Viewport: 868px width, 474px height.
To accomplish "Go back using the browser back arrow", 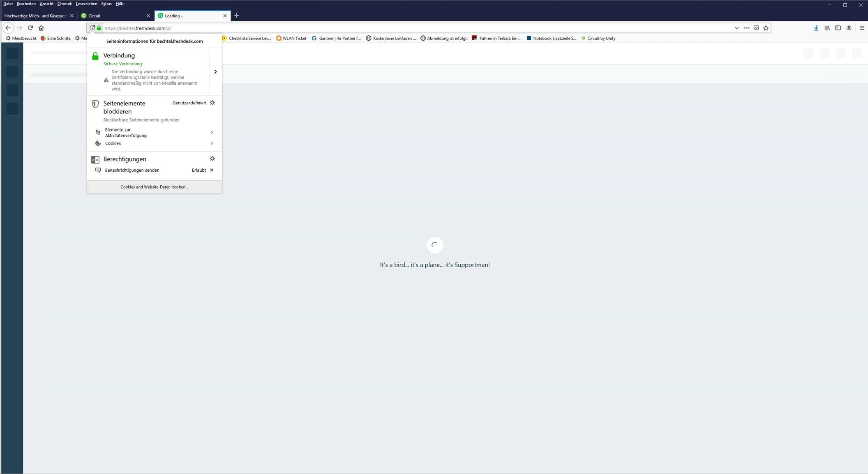I will click(8, 28).
